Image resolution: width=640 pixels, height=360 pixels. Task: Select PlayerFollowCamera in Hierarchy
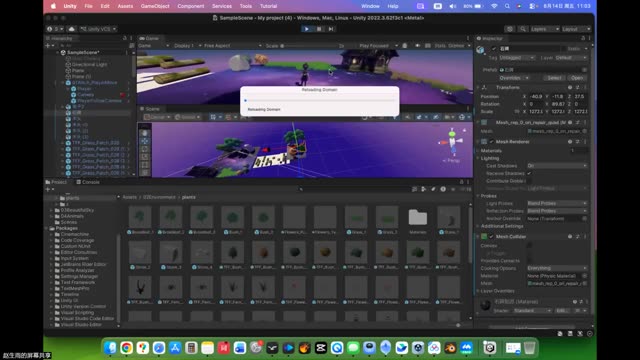click(99, 100)
